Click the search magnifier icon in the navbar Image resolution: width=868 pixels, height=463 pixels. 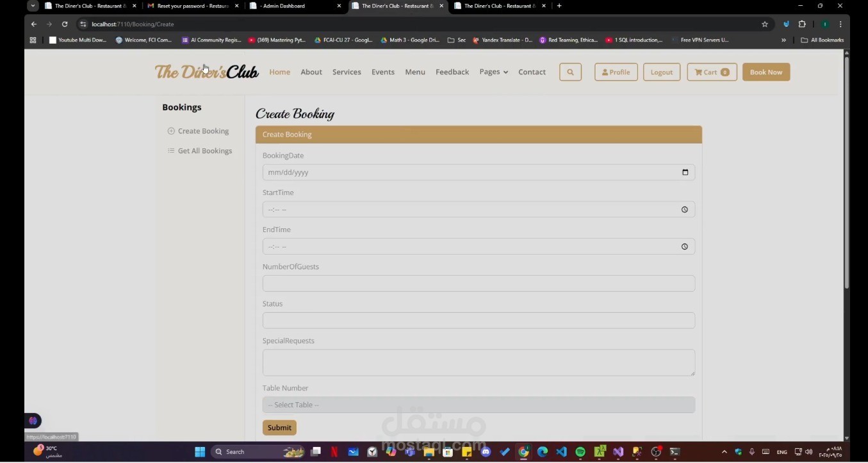pyautogui.click(x=570, y=72)
